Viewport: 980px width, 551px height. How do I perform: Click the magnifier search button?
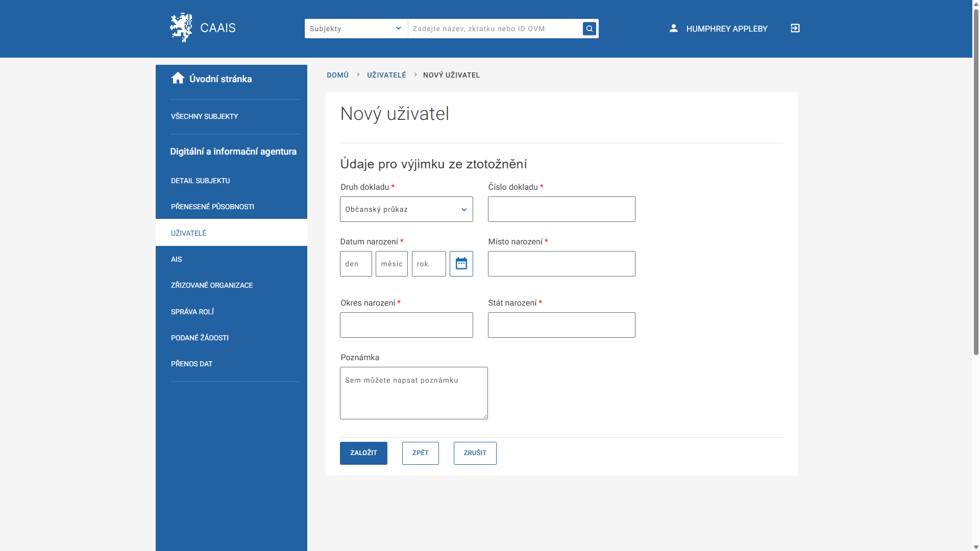point(590,29)
